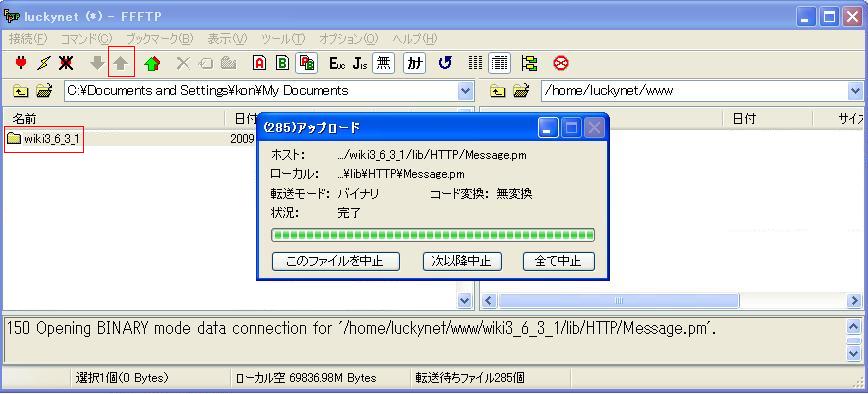Open local change folder icon
The width and height of the screenshot is (868, 394).
(44, 91)
